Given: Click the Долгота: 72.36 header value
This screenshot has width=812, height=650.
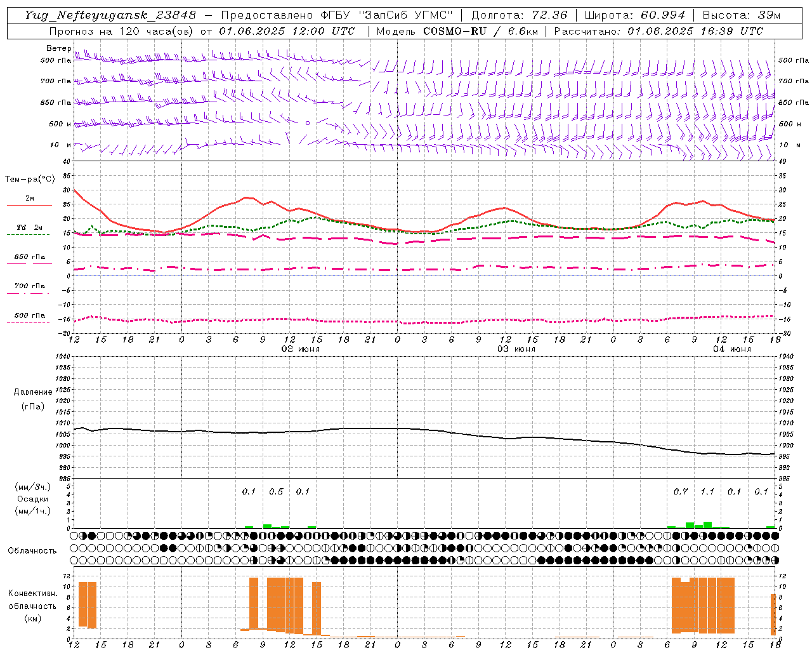Looking at the screenshot, I should (x=520, y=15).
